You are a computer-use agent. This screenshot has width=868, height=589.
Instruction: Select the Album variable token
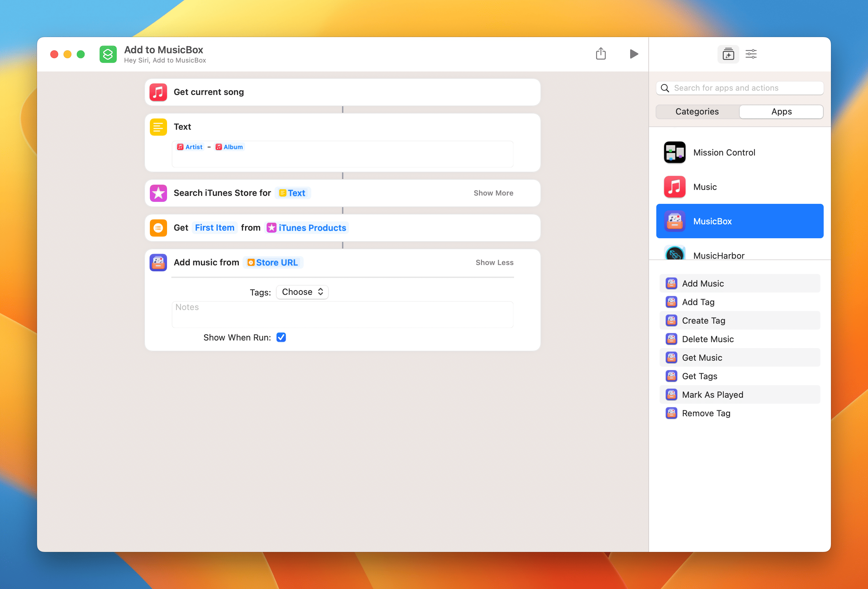229,147
